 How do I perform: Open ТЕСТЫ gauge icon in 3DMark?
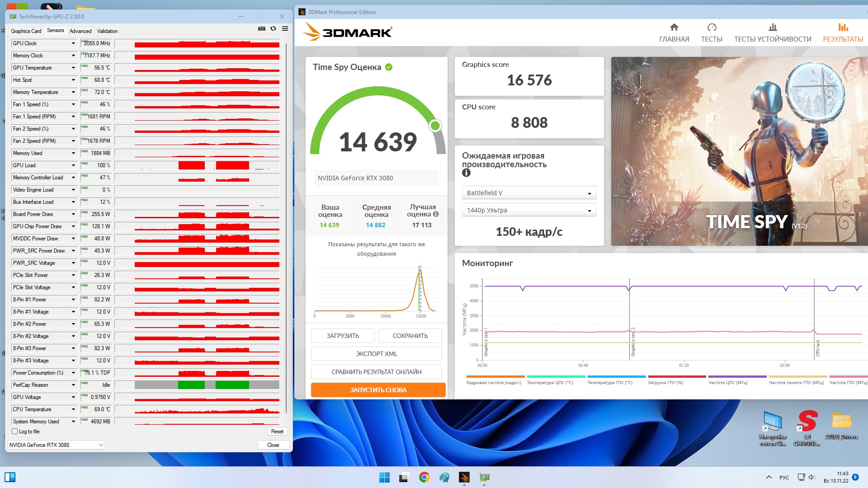(x=712, y=28)
